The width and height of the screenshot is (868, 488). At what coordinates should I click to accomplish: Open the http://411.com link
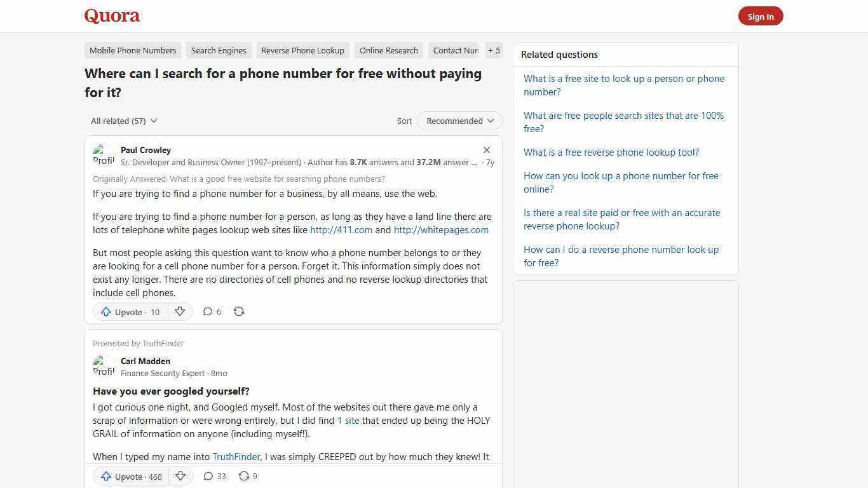341,229
